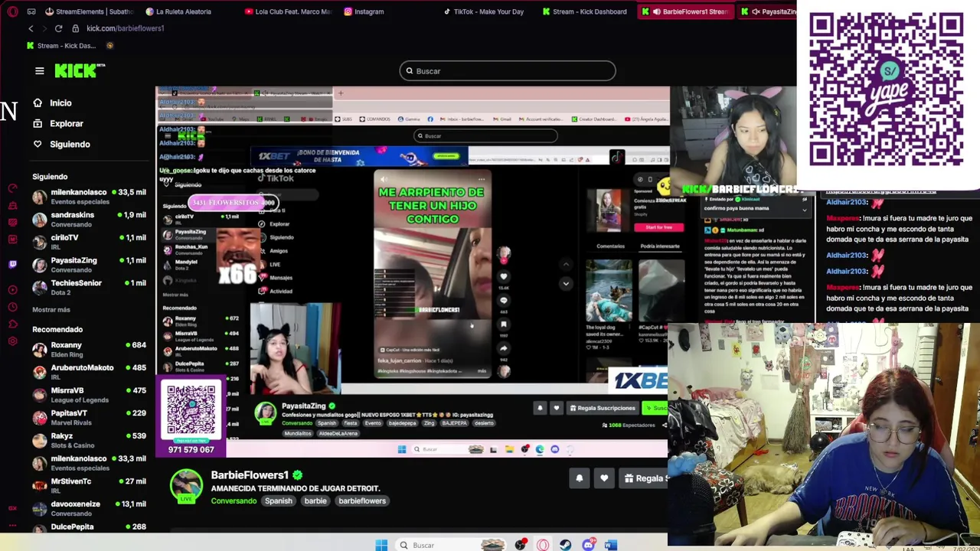The image size is (980, 551).
Task: Switch to StreamElements Subathon tab
Action: pyautogui.click(x=90, y=11)
